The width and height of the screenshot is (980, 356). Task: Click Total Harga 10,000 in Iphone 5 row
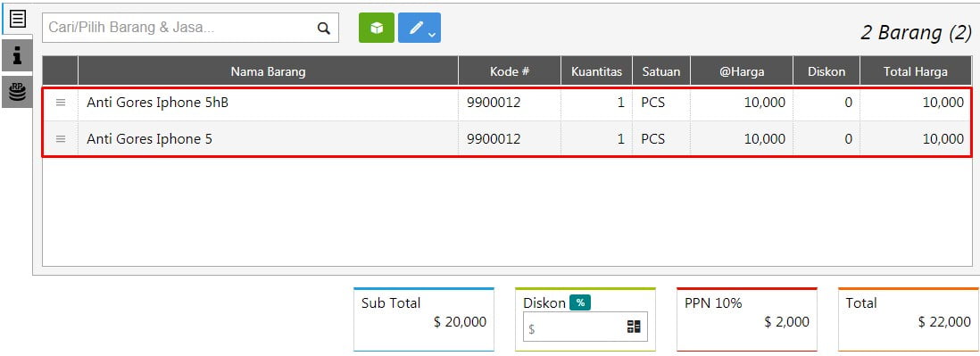pyautogui.click(x=943, y=138)
